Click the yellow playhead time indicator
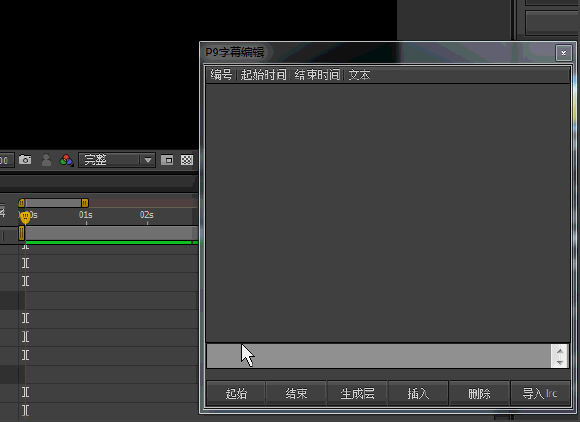This screenshot has width=580, height=422. (x=25, y=217)
